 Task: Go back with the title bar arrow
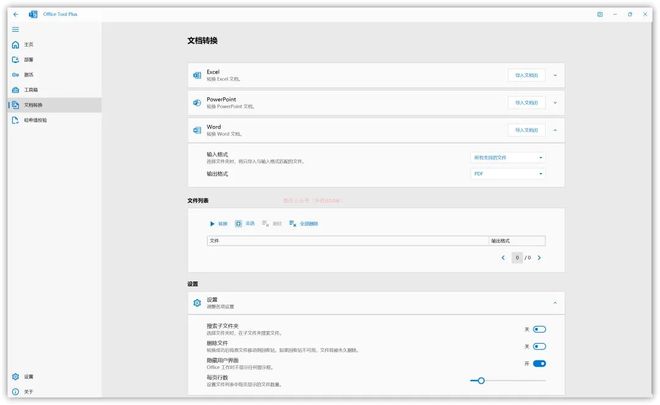click(16, 14)
